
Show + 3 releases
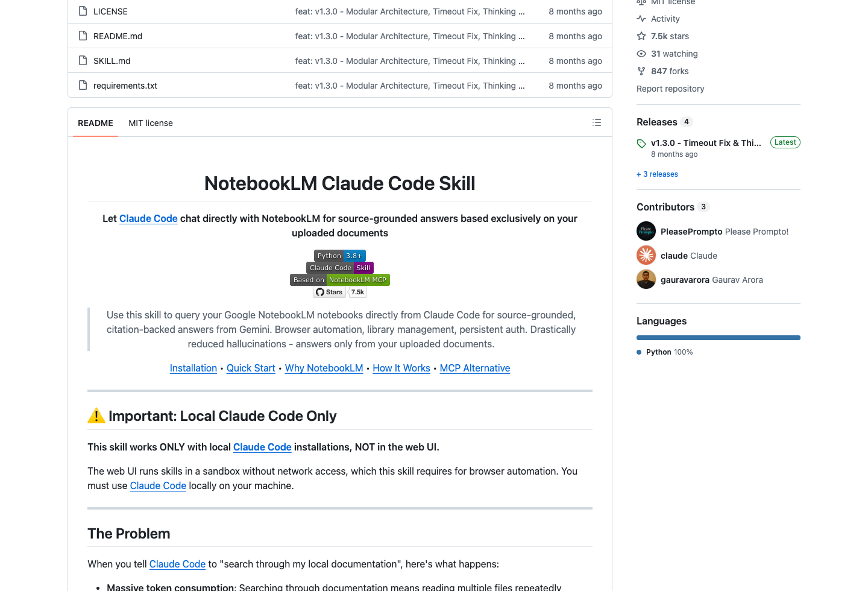[x=657, y=174]
